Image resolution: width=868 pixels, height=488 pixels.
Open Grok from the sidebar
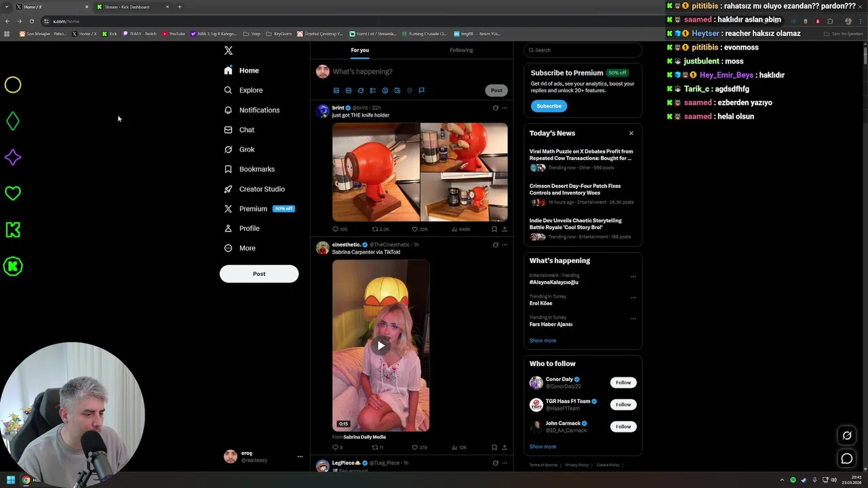coord(239,149)
